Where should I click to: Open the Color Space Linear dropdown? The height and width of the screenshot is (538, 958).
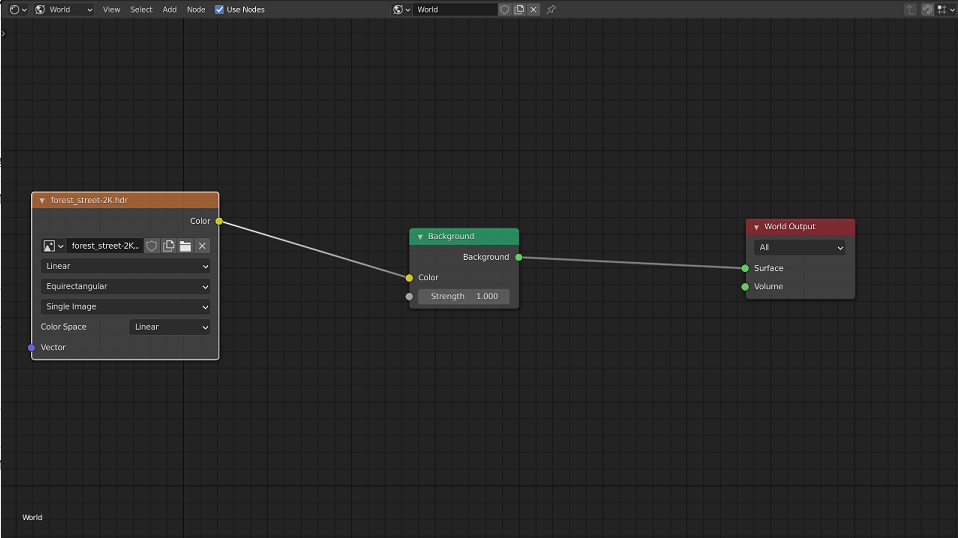tap(170, 327)
